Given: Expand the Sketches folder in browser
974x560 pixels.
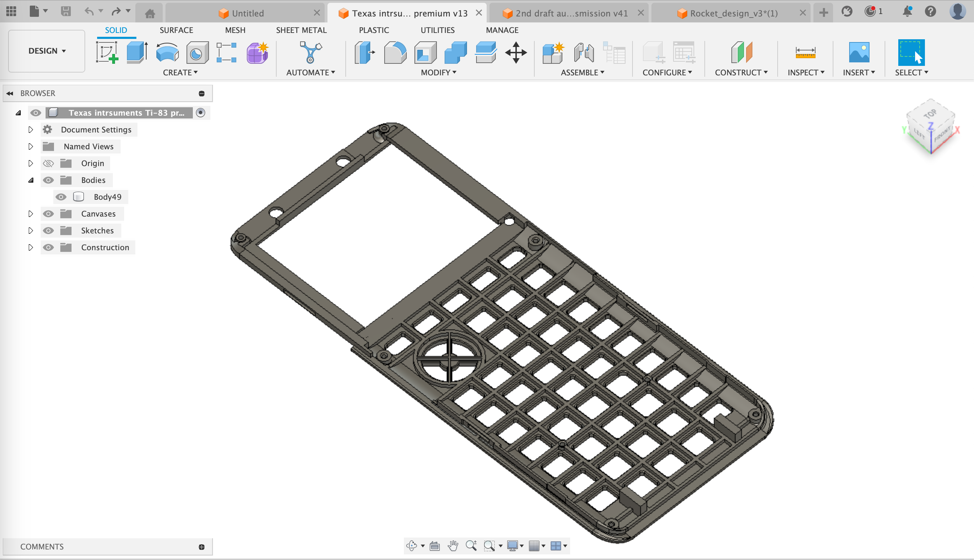Looking at the screenshot, I should coord(30,231).
